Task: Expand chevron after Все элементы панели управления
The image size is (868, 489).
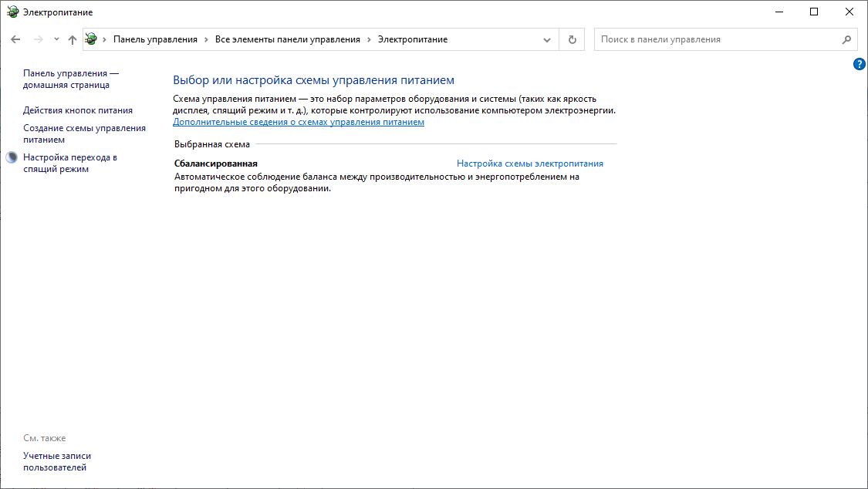Action: (x=369, y=40)
